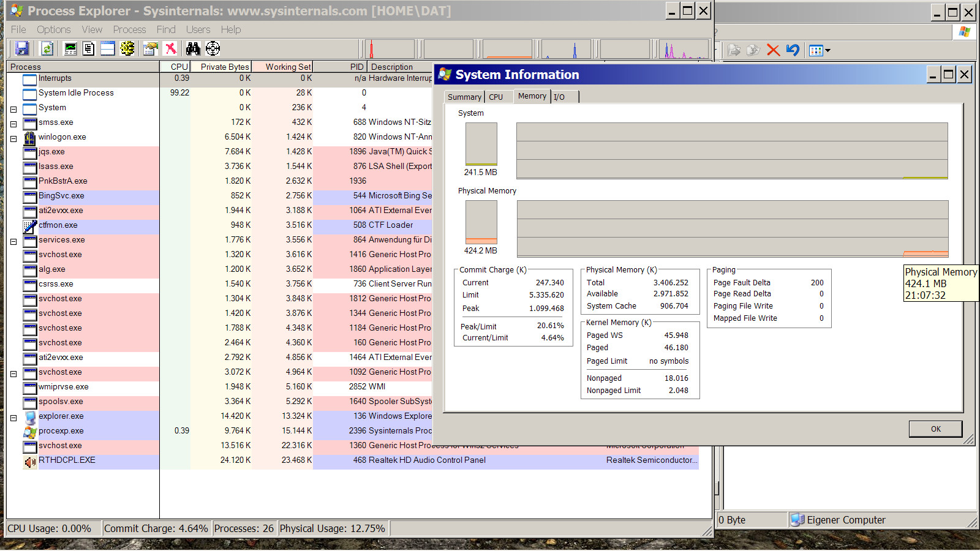Screen dimensions: 980x551
Task: Sort by the Description column header
Action: 401,67
